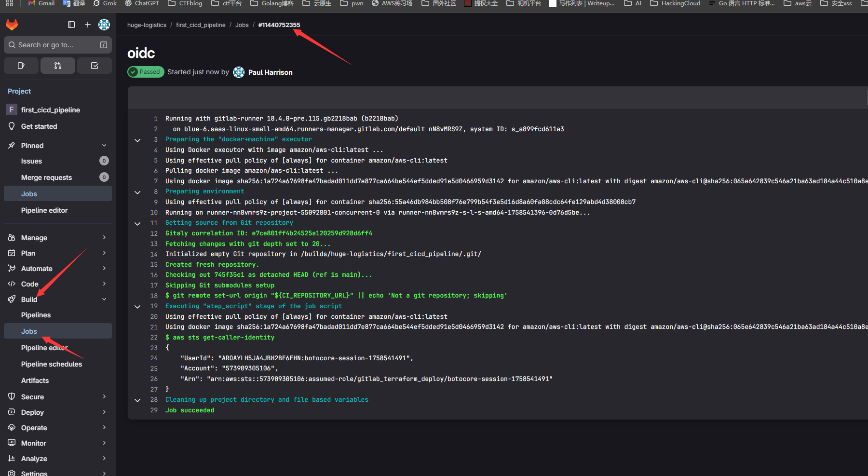Click Paul Harrison's avatar beside job status
This screenshot has width=868, height=476.
click(239, 72)
